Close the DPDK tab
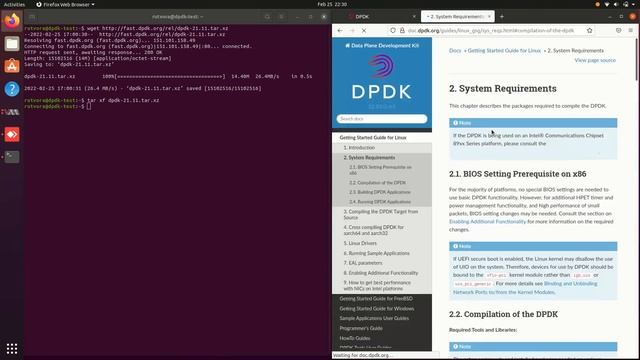This screenshot has height=360, width=640. pos(414,17)
